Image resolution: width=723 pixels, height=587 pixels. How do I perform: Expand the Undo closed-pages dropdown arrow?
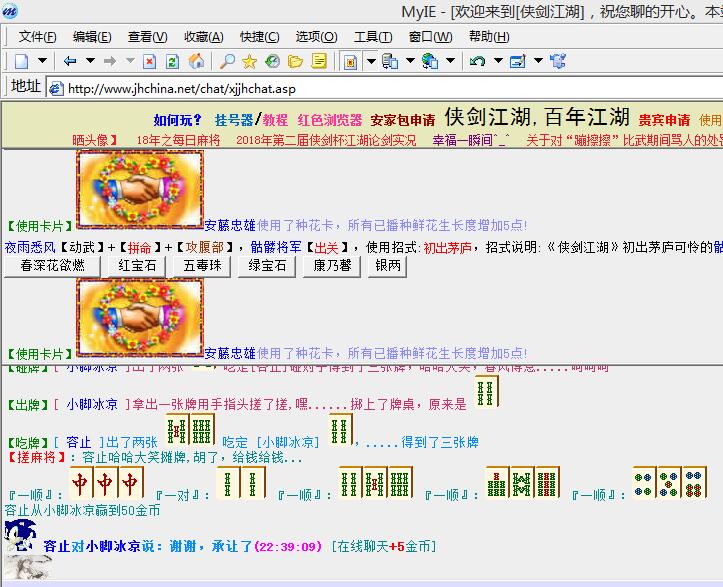click(x=498, y=60)
